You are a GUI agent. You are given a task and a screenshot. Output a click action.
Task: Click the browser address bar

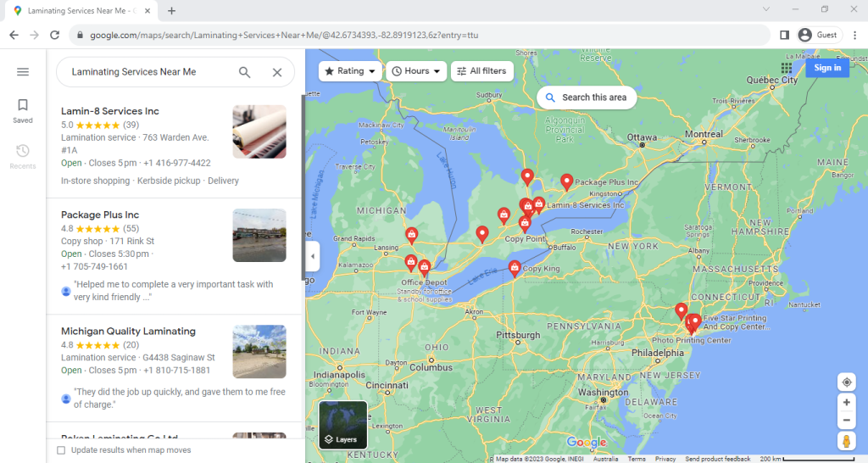[420, 35]
